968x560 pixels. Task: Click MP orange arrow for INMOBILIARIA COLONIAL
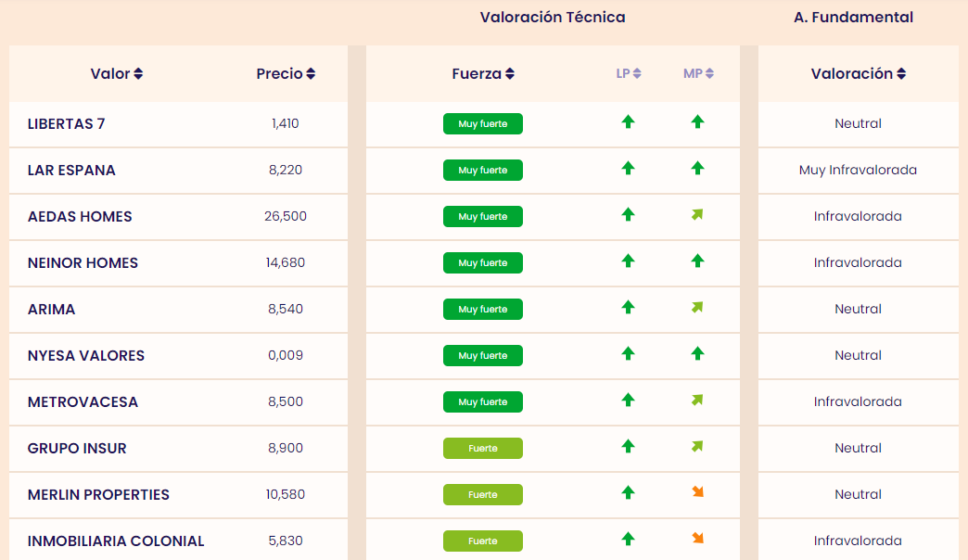[x=698, y=539]
